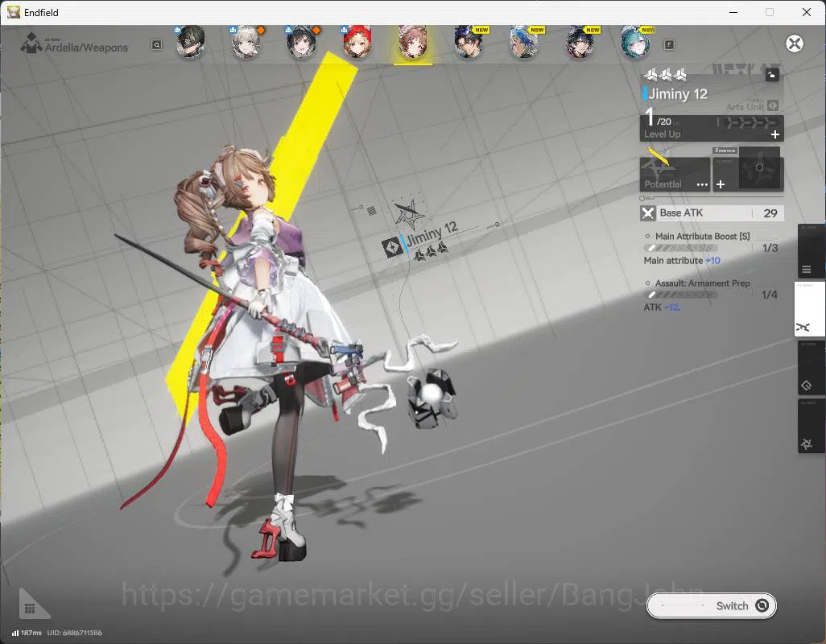Click the UID number text
Viewport: 826px width, 644px height.
pos(74,633)
